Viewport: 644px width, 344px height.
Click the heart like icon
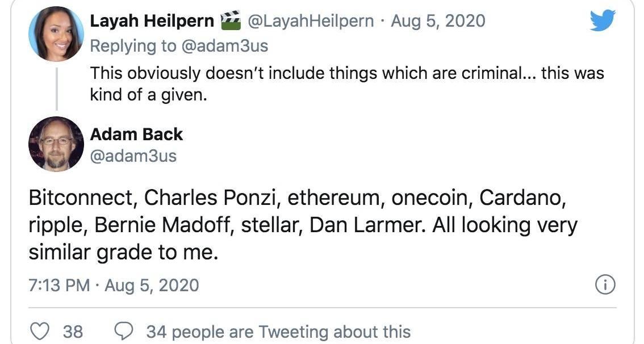click(x=40, y=331)
